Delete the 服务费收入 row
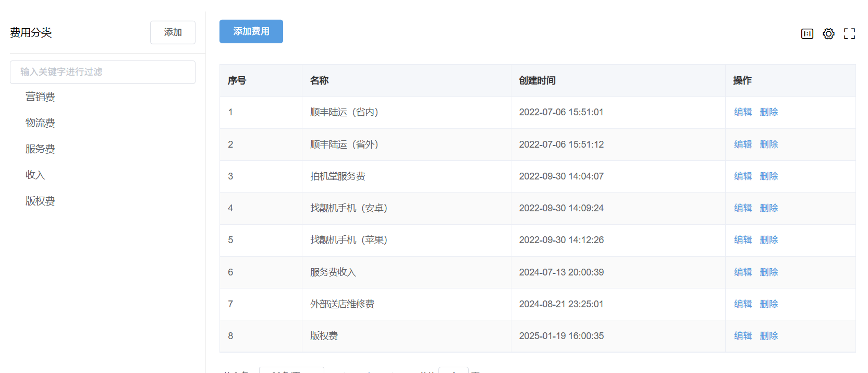Viewport: 868px width, 373px height. pos(768,272)
